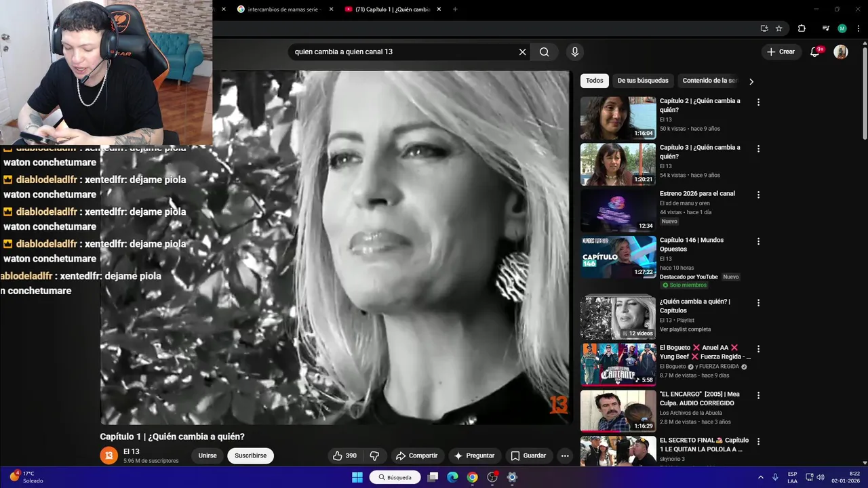
Task: Select the Todos filter chip
Action: pyautogui.click(x=595, y=81)
